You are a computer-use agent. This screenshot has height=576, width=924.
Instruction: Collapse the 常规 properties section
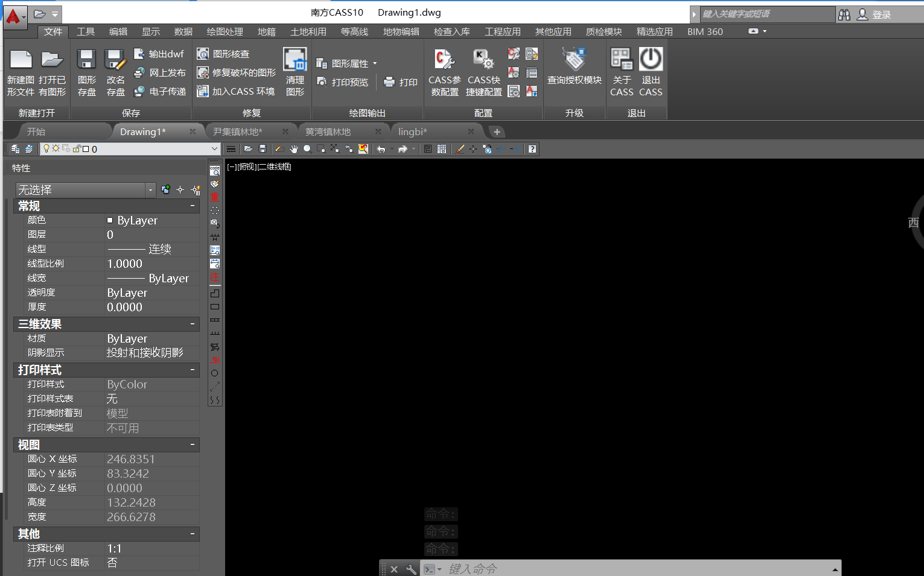pyautogui.click(x=193, y=206)
